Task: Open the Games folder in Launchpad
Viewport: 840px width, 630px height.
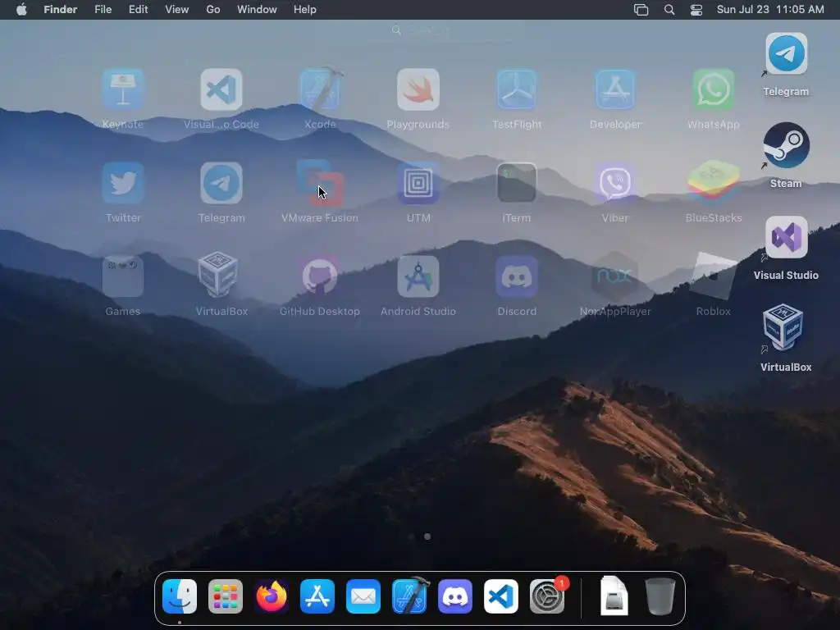Action: tap(123, 276)
